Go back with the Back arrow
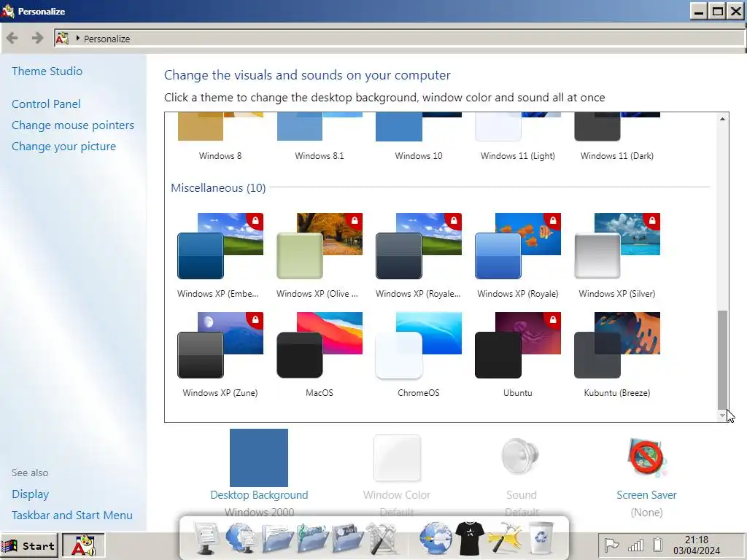 12,38
